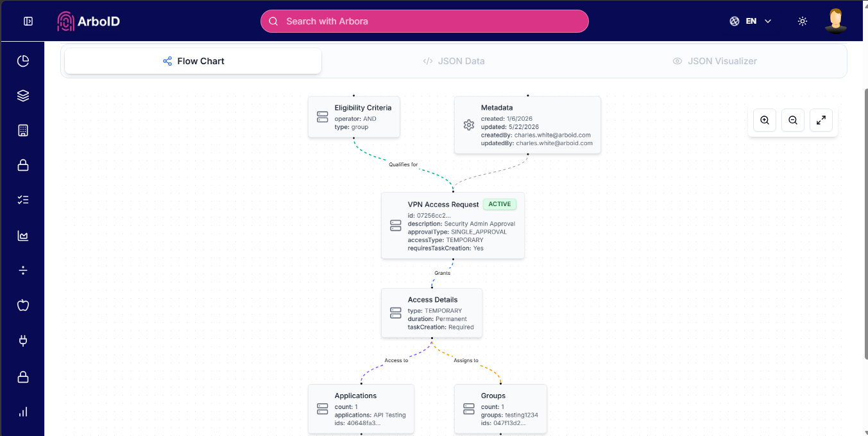
Task: Select the apple sidebar icon
Action: tap(23, 305)
